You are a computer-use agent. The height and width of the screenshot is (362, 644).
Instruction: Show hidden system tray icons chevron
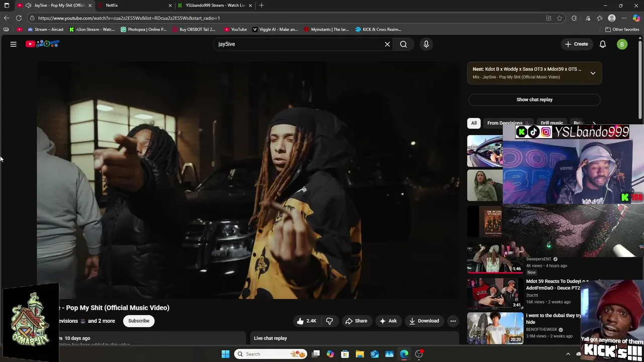(568, 354)
